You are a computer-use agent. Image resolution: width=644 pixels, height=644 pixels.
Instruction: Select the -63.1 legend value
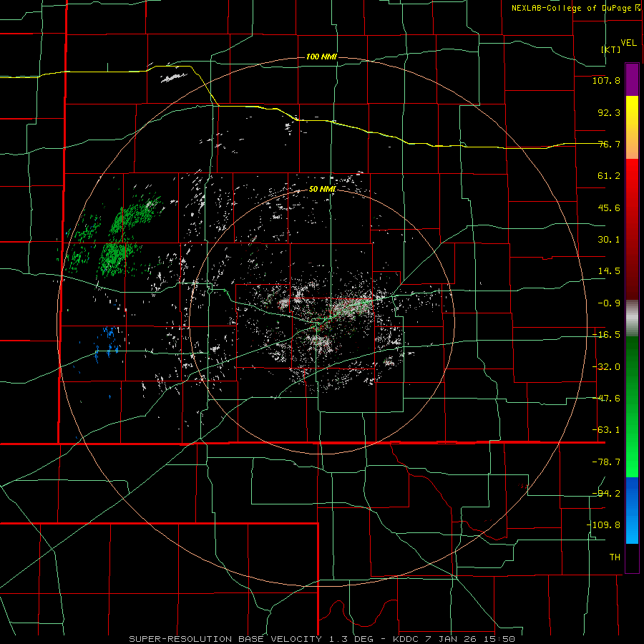pyautogui.click(x=606, y=430)
